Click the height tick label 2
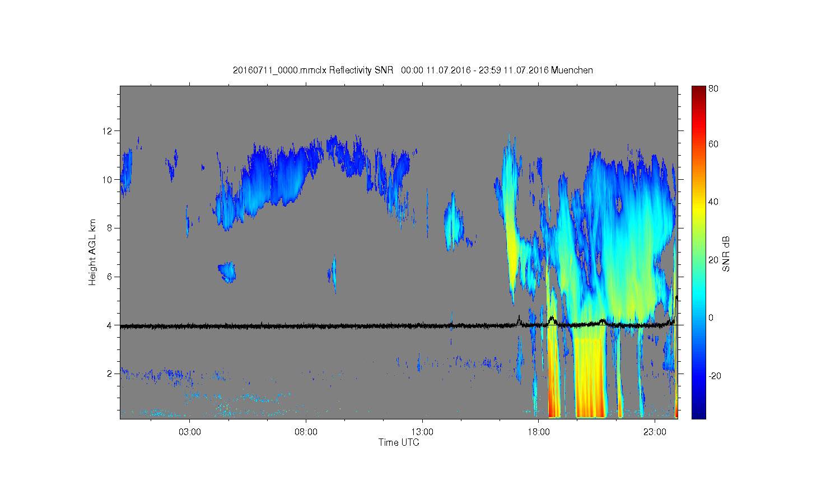The image size is (840, 504). click(x=110, y=374)
